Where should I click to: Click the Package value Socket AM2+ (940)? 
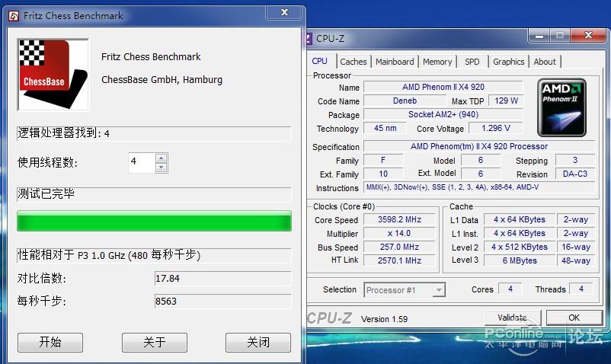(443, 114)
